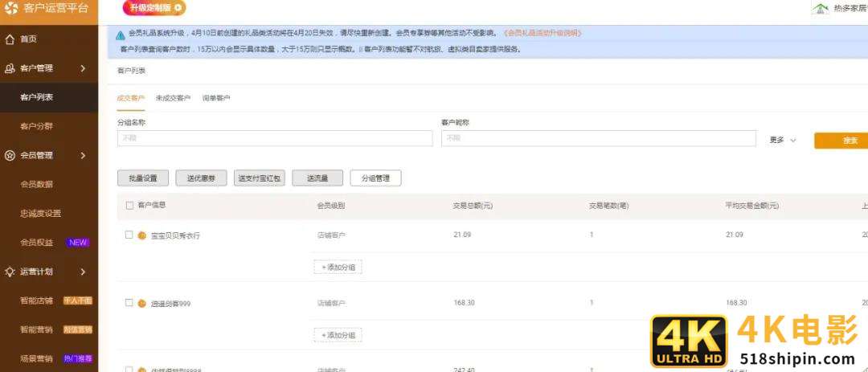868x372 pixels.
Task: Open 场景营销 in the sidebar
Action: tap(36, 358)
